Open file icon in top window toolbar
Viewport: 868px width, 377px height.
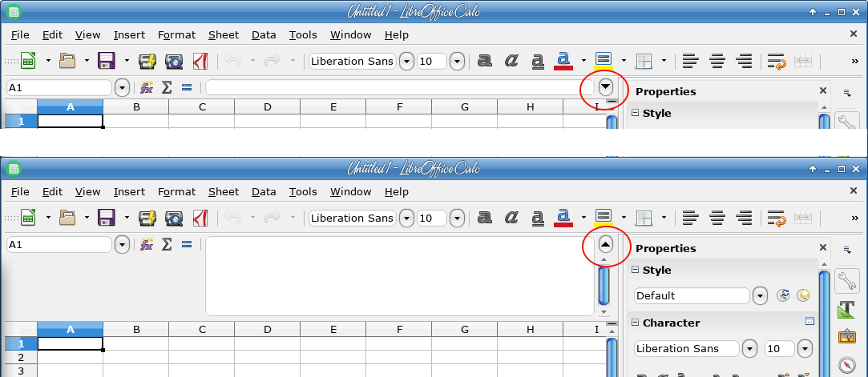pos(67,61)
